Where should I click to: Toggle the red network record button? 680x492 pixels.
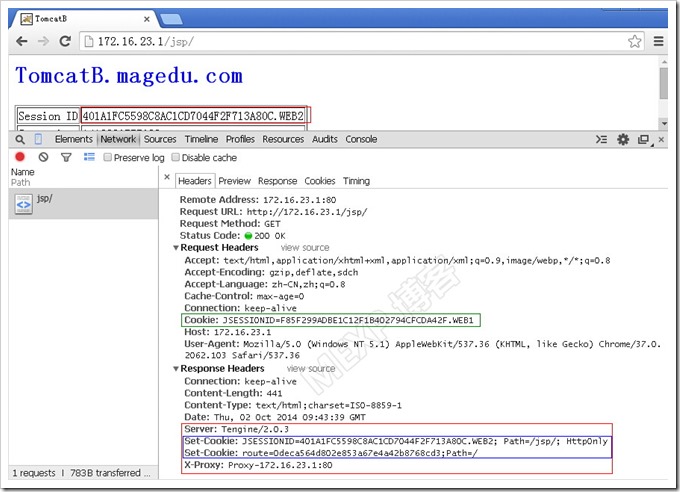[x=20, y=157]
